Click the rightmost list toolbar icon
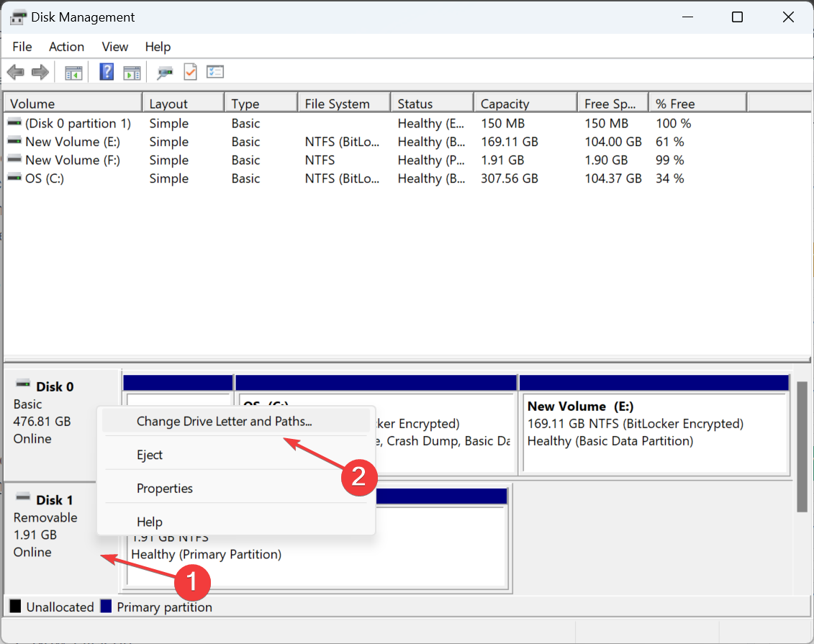The width and height of the screenshot is (814, 644). [x=214, y=71]
